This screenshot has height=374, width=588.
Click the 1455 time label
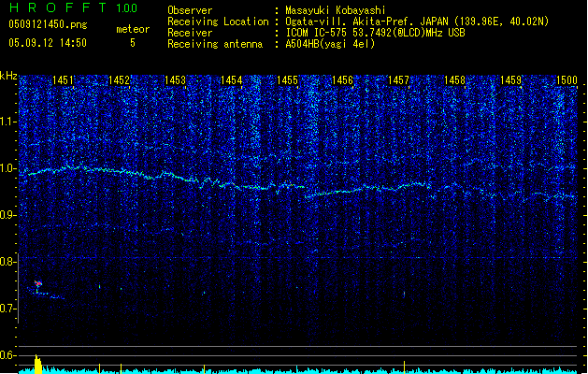[x=287, y=81]
